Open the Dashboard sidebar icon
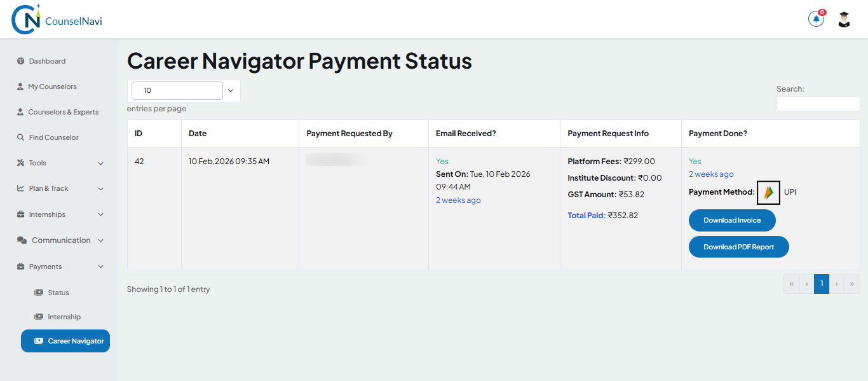Image resolution: width=868 pixels, height=381 pixels. click(21, 60)
